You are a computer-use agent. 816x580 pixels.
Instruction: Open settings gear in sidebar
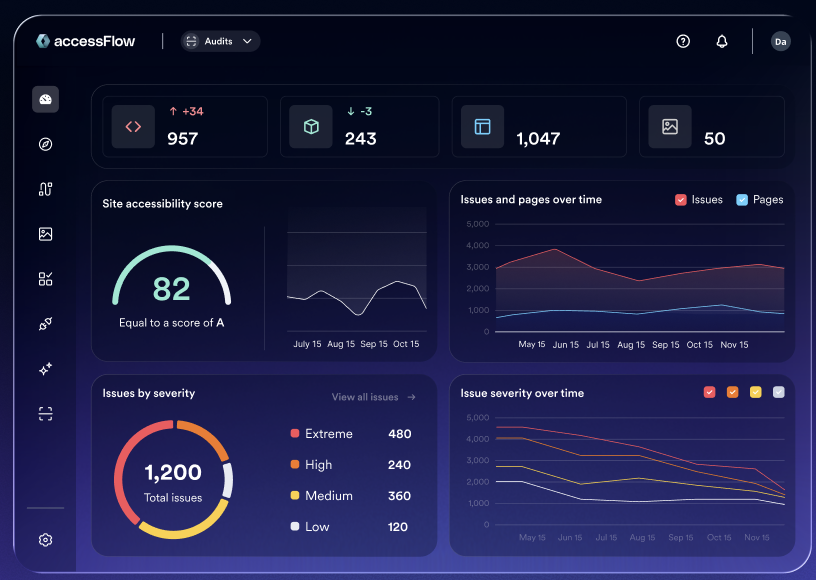click(x=45, y=540)
